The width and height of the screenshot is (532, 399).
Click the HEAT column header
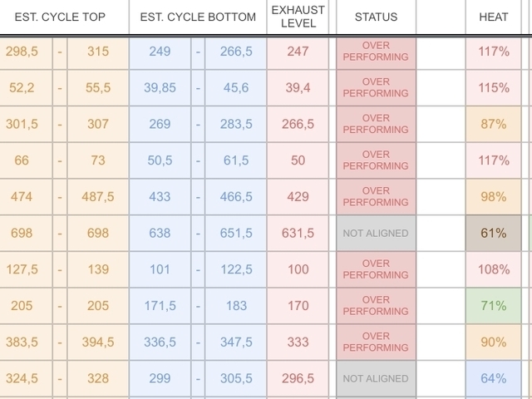click(493, 17)
